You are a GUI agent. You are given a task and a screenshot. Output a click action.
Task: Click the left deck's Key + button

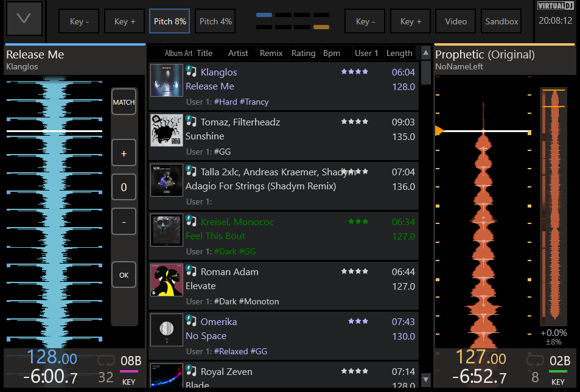click(x=125, y=21)
